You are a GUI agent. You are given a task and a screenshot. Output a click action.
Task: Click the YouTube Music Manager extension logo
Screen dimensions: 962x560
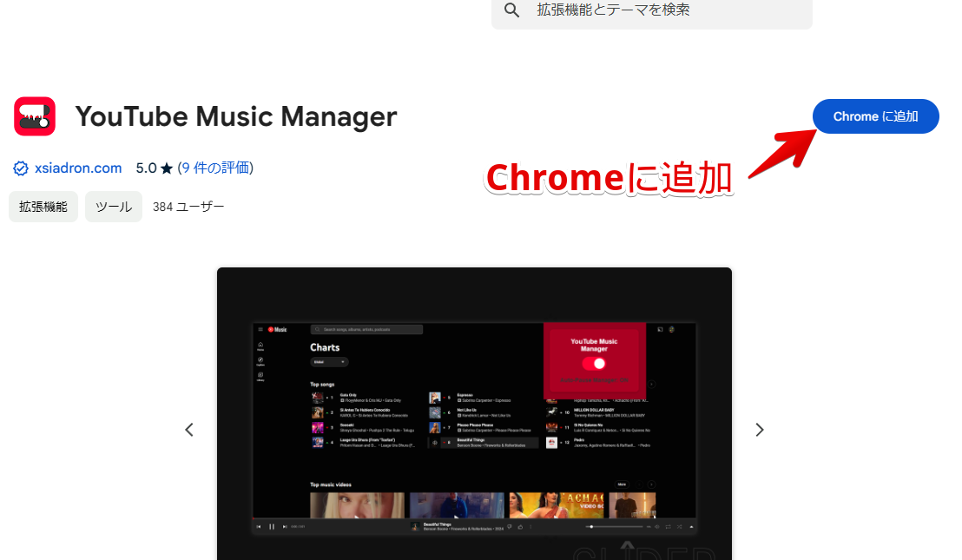[35, 116]
